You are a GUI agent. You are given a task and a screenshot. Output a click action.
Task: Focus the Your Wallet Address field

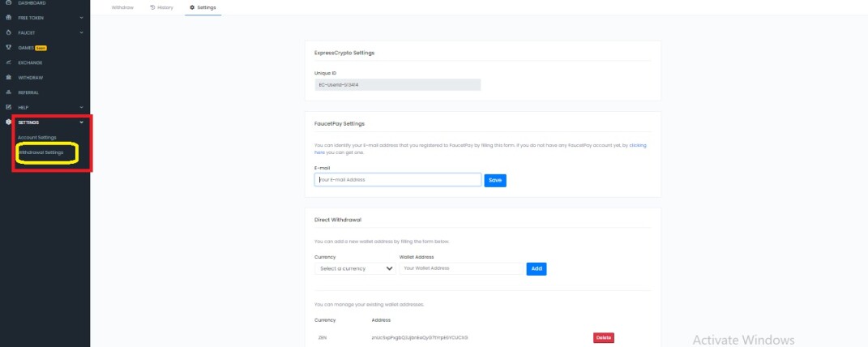tap(461, 268)
